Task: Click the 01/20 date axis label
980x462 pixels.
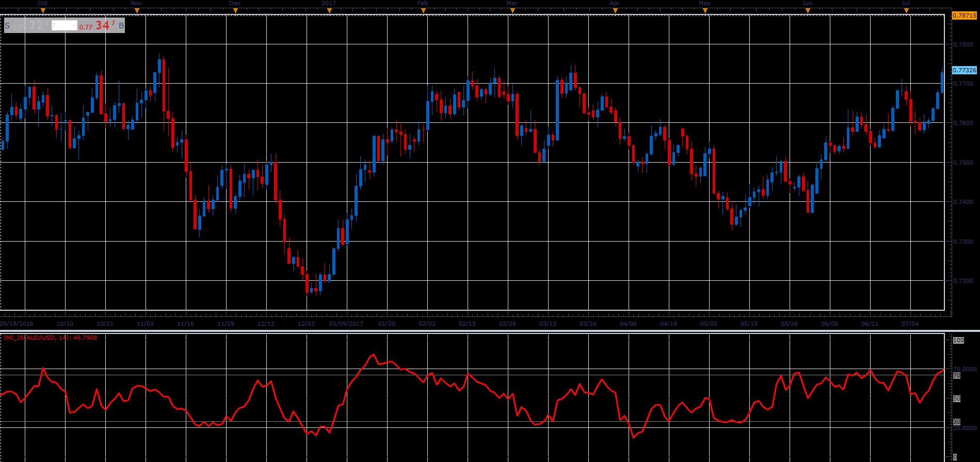Action: pyautogui.click(x=387, y=324)
